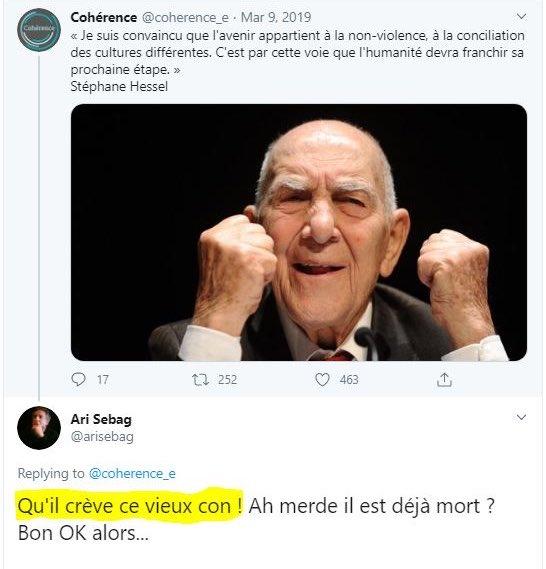Click the Ari Sebag display name
Image resolution: width=546 pixels, height=569 pixels.
101,419
